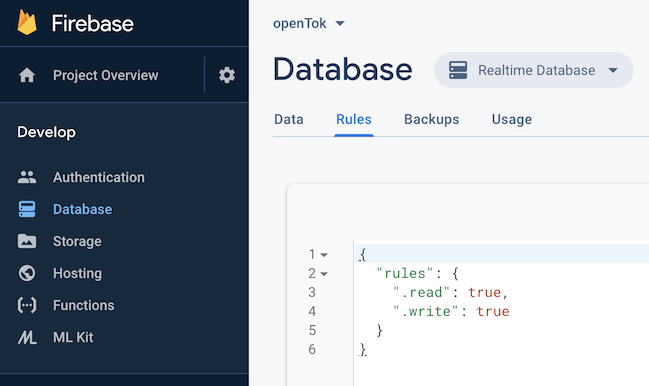Screen dimensions: 649x386
Task: Collapse code fold arrow on line 2
Action: [x=324, y=274]
